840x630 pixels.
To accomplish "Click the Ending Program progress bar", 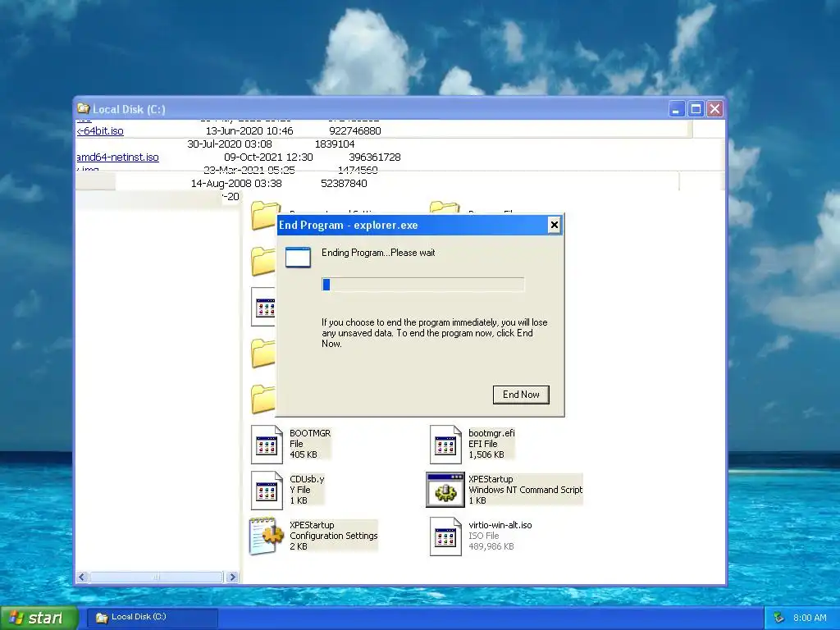I will click(x=422, y=285).
